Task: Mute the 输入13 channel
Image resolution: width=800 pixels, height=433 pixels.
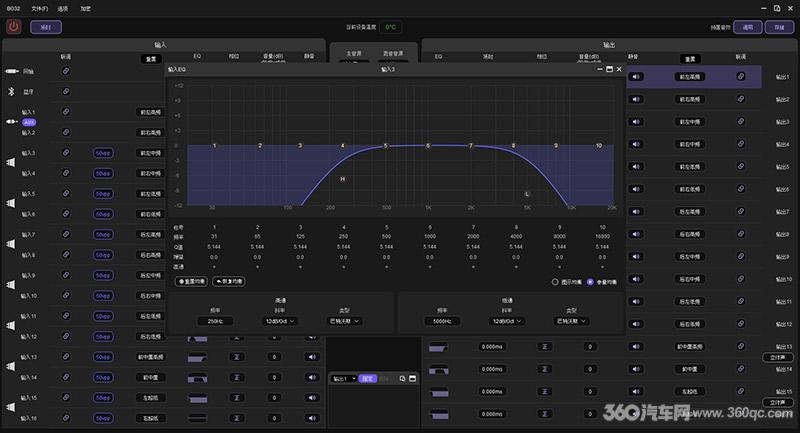Action: tap(312, 357)
